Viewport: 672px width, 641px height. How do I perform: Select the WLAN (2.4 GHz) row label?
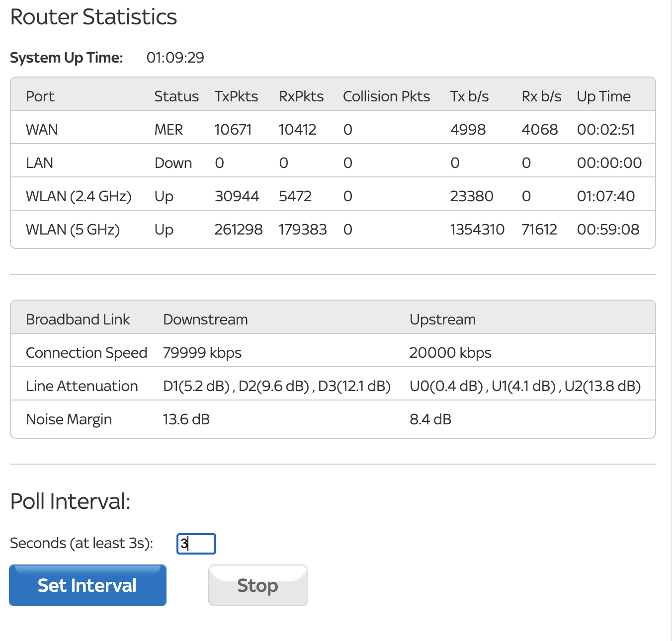[x=79, y=196]
